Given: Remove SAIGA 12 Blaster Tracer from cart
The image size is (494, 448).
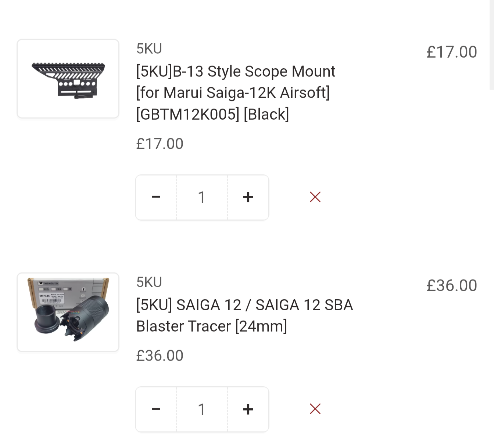Looking at the screenshot, I should point(315,409).
